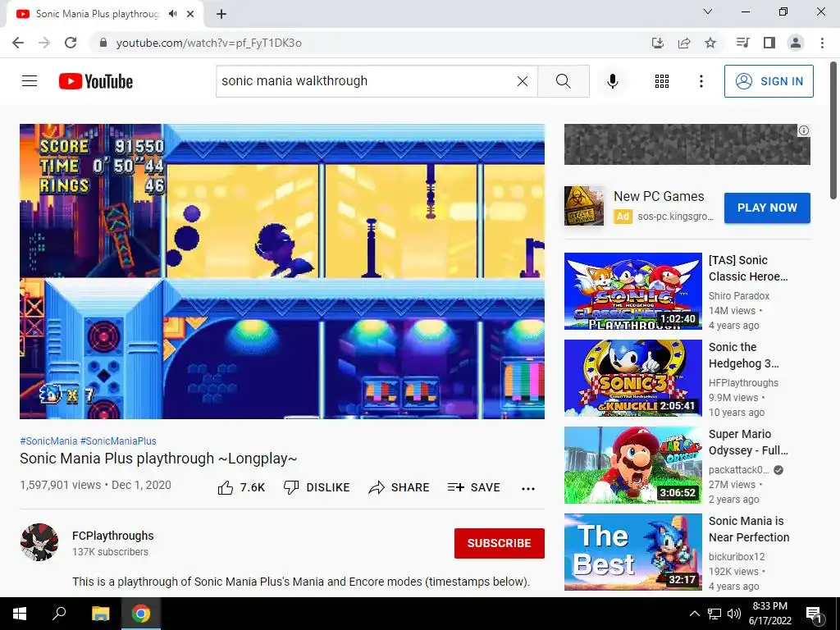Click the browser address bar URL
840x630 pixels.
tap(209, 43)
